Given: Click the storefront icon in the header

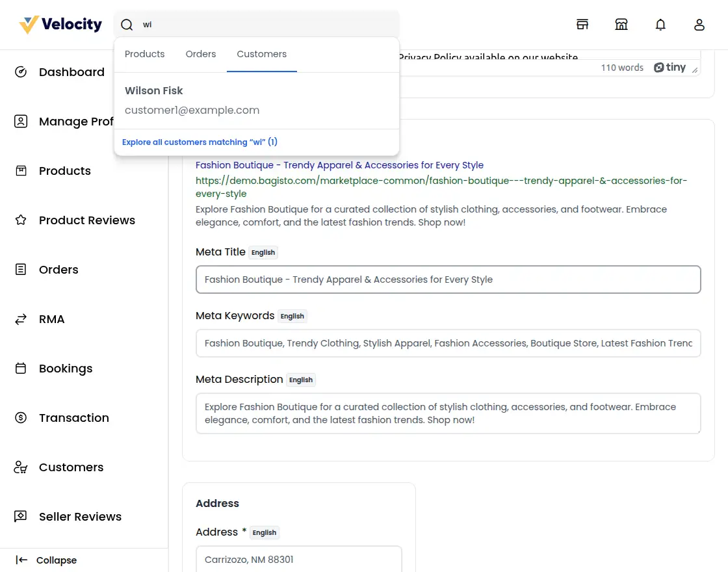Looking at the screenshot, I should tap(582, 24).
